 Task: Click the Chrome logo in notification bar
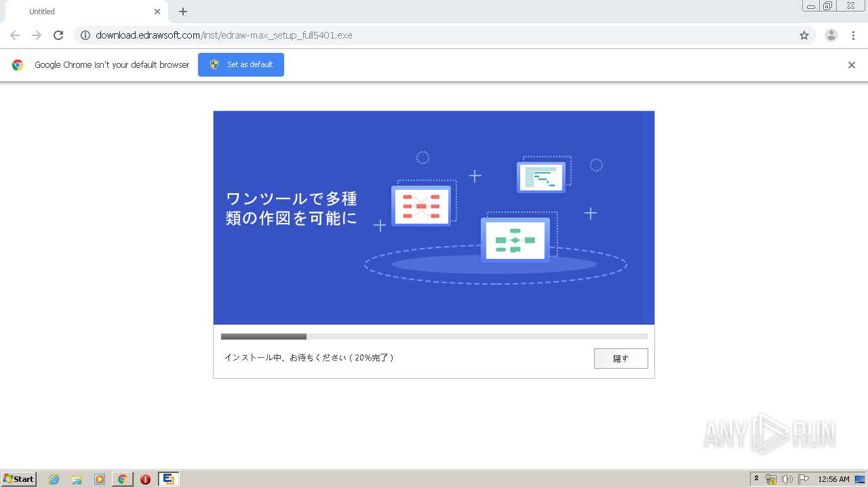click(18, 65)
